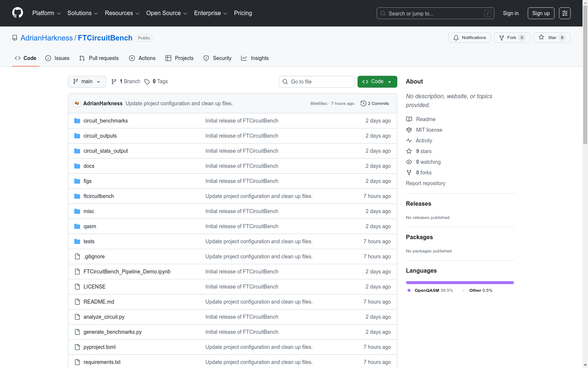The image size is (588, 368).
Task: Click the LICENSE file icon
Action: click(x=77, y=287)
